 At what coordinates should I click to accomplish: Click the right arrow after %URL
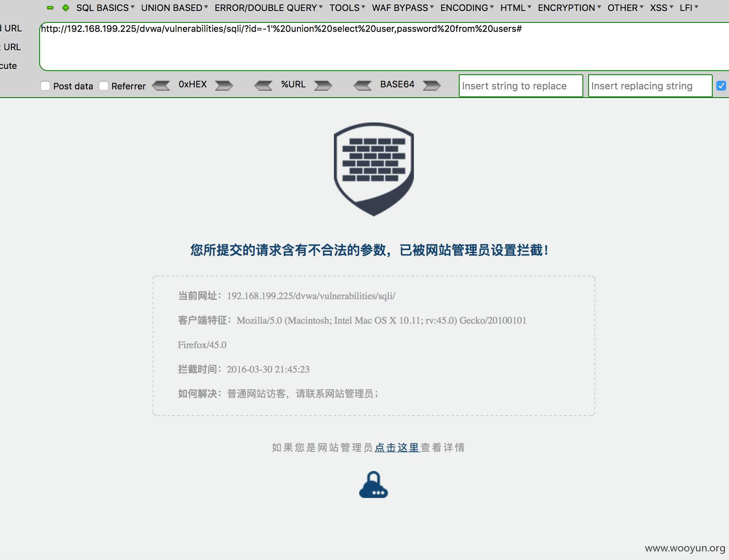click(323, 85)
